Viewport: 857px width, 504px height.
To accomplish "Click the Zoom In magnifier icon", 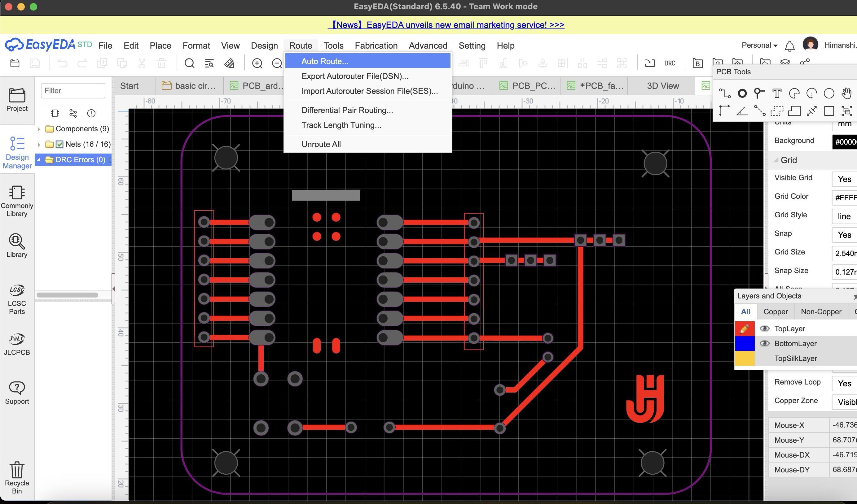I will click(x=257, y=63).
